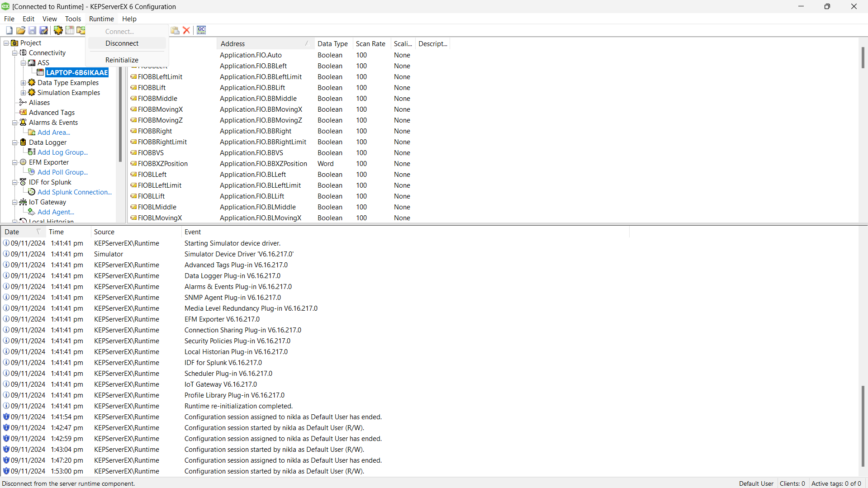The image size is (868, 488).
Task: Delete the selection using the red X icon
Action: click(186, 30)
